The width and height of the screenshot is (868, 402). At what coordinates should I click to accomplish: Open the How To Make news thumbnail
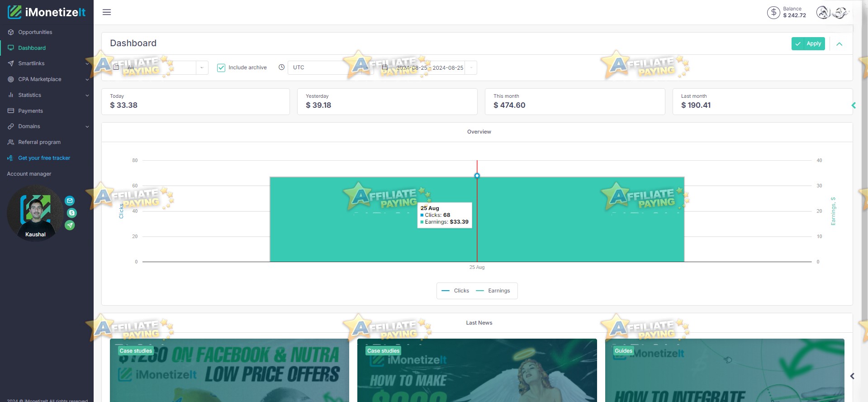click(477, 370)
